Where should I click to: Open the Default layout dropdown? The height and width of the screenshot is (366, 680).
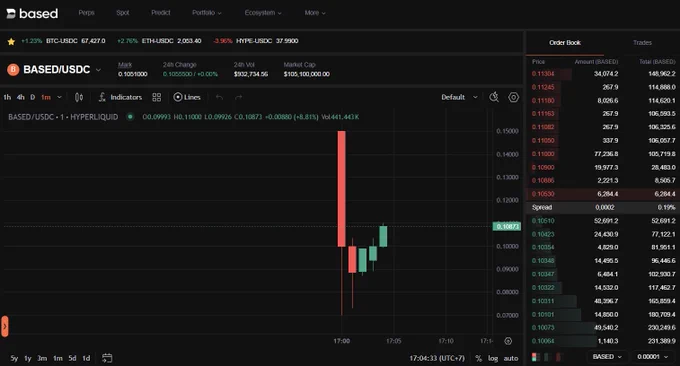[x=459, y=97]
